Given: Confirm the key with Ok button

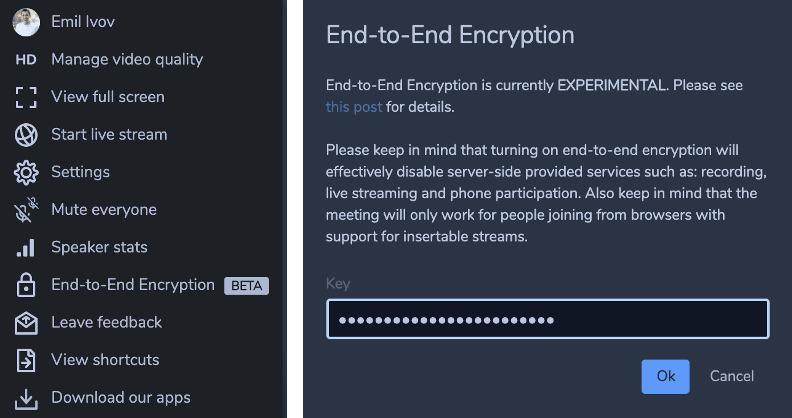Looking at the screenshot, I should 665,377.
